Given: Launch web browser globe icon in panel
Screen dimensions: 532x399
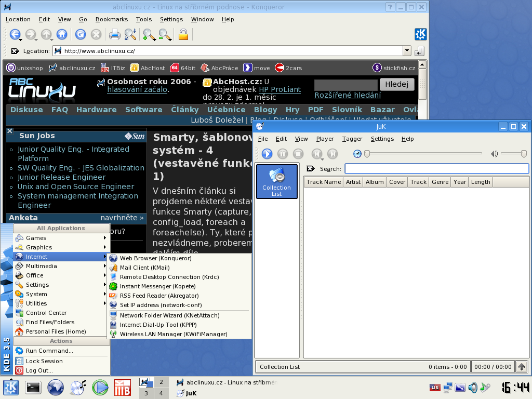Looking at the screenshot, I should pos(55,388).
